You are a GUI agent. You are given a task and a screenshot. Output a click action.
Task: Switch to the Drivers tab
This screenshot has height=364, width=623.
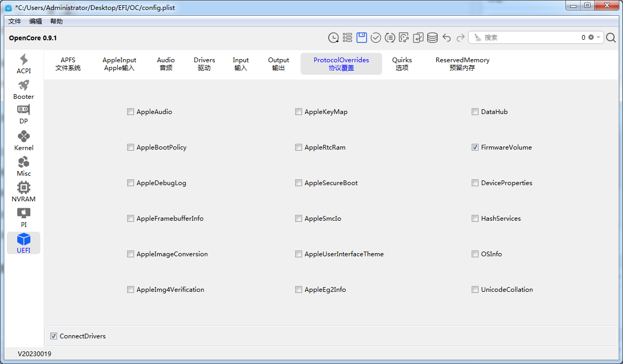[204, 64]
